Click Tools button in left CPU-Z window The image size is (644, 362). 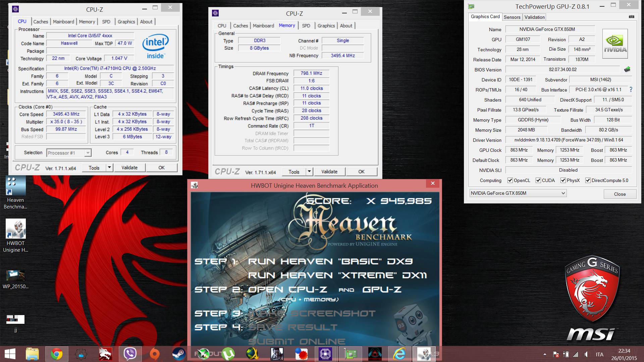[94, 168]
